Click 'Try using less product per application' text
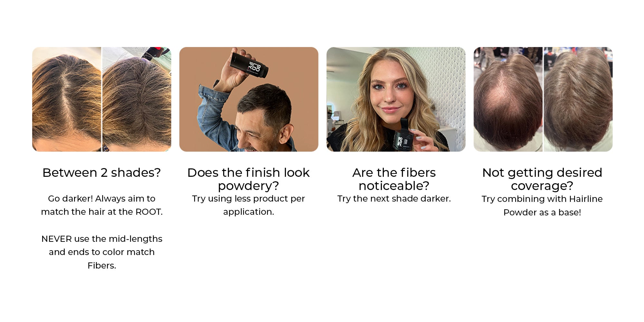Screen dimensions: 644x322 [x=249, y=205]
